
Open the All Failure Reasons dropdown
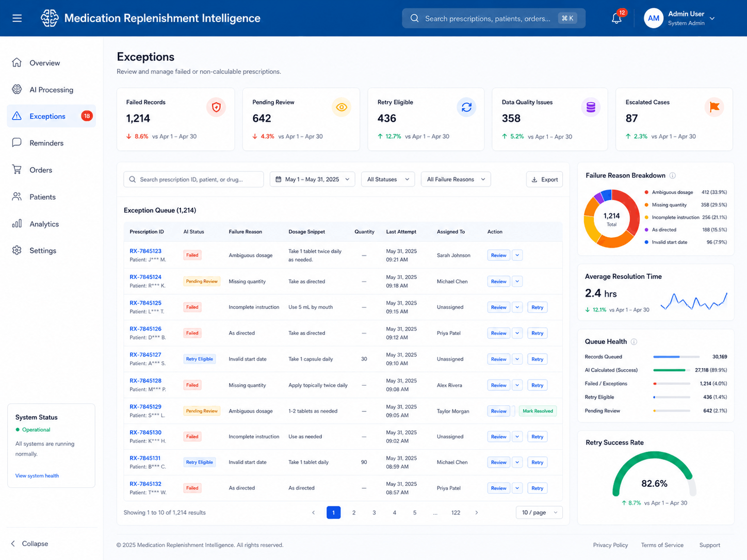(456, 179)
